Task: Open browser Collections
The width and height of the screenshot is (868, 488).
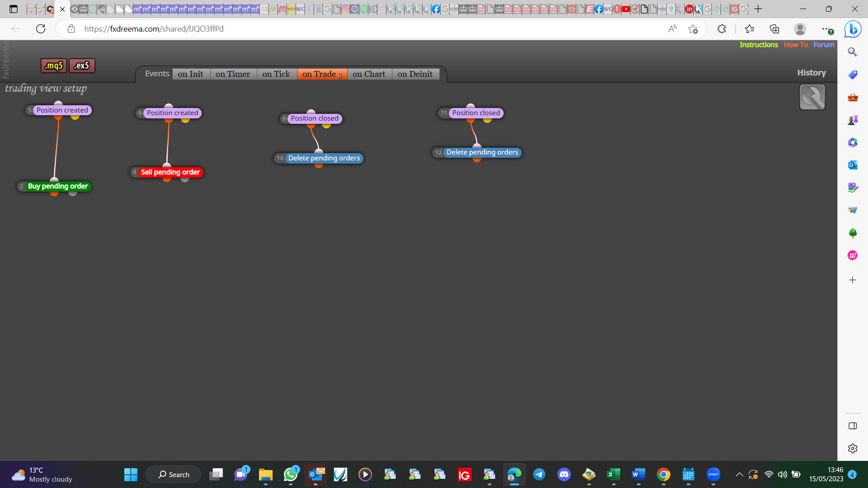Action: pyautogui.click(x=774, y=29)
